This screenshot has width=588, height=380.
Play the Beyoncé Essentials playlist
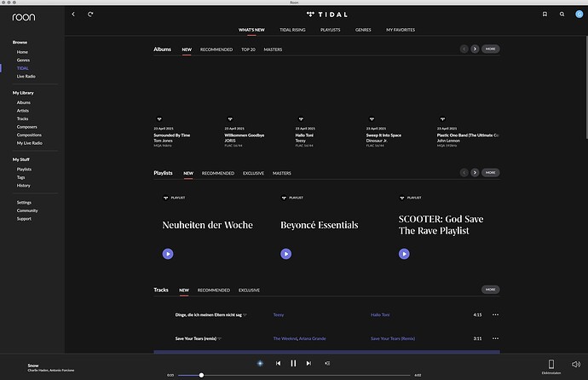(285, 254)
